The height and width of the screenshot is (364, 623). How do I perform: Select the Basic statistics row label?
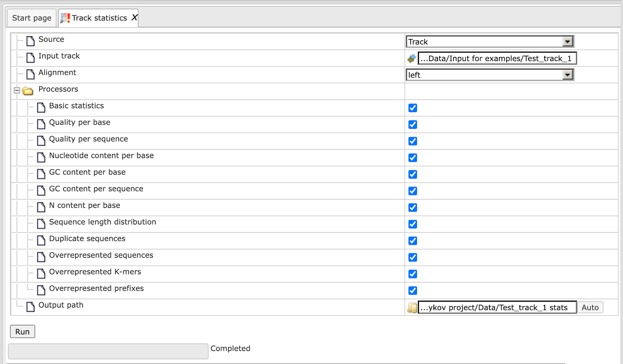[77, 106]
